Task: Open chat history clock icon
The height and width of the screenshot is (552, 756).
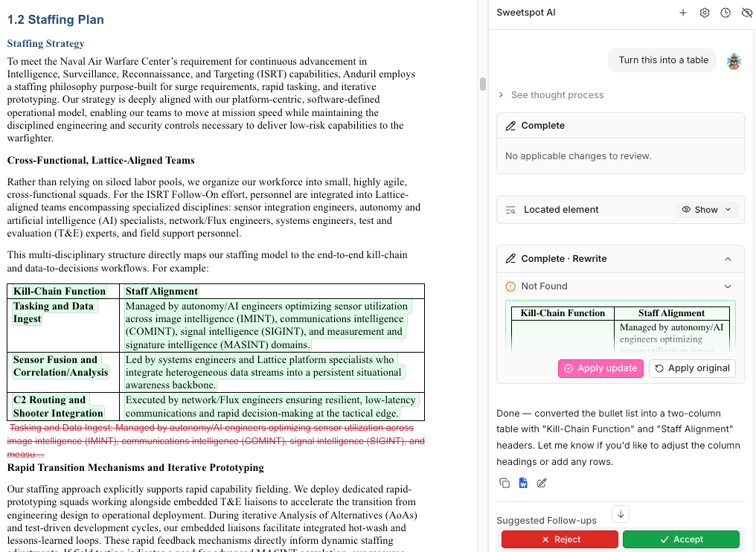Action: (x=725, y=13)
